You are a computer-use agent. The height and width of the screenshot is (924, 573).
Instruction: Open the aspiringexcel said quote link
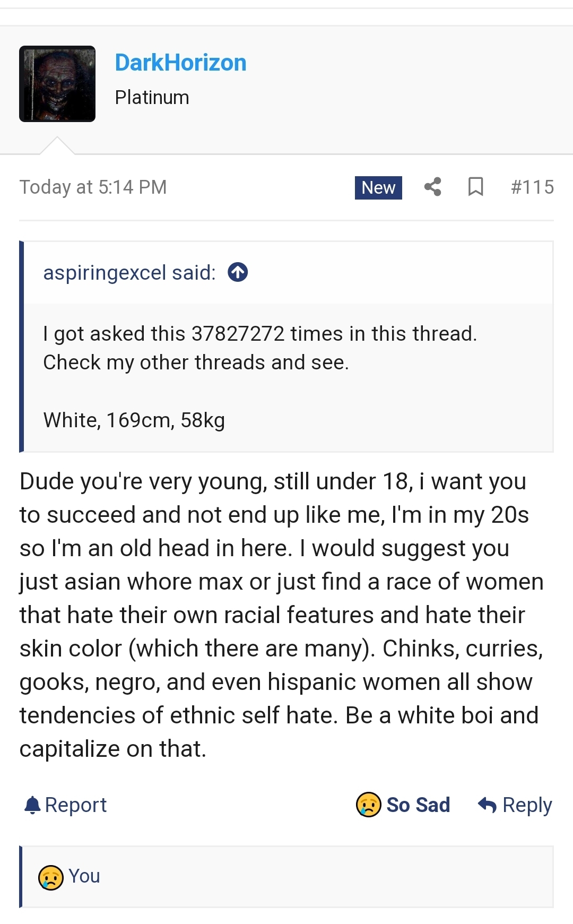click(x=129, y=273)
